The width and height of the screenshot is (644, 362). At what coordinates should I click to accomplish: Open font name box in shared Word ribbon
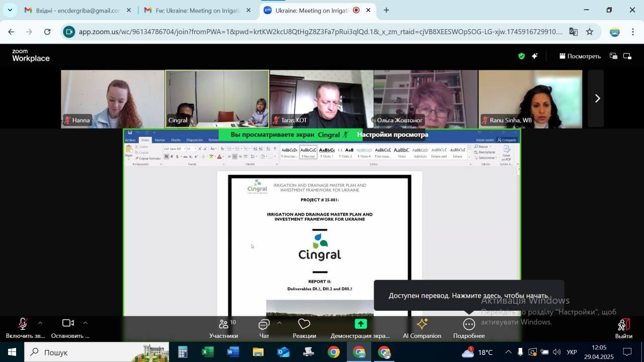pos(174,149)
